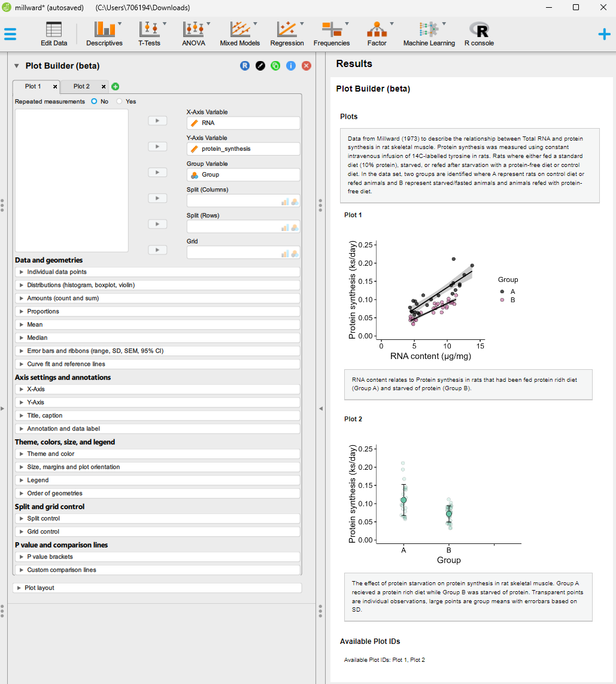Click the arrow button beside X-Axis Variable

click(157, 121)
